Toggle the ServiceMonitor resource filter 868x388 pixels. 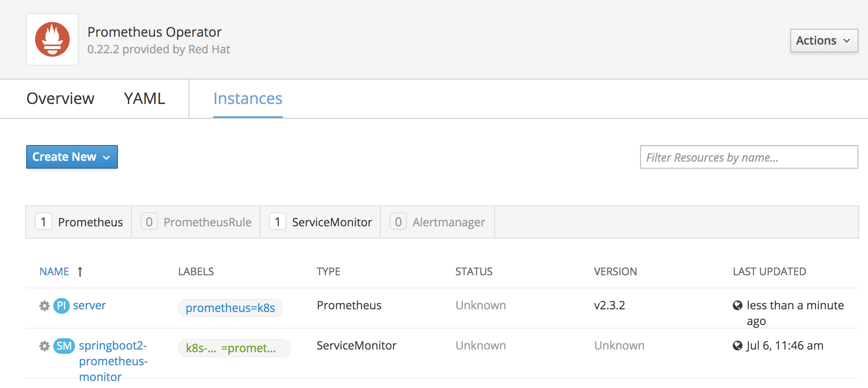coord(320,222)
